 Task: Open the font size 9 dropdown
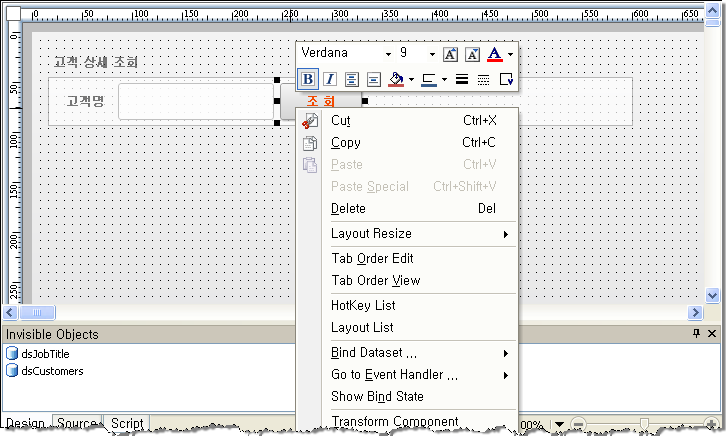(432, 53)
